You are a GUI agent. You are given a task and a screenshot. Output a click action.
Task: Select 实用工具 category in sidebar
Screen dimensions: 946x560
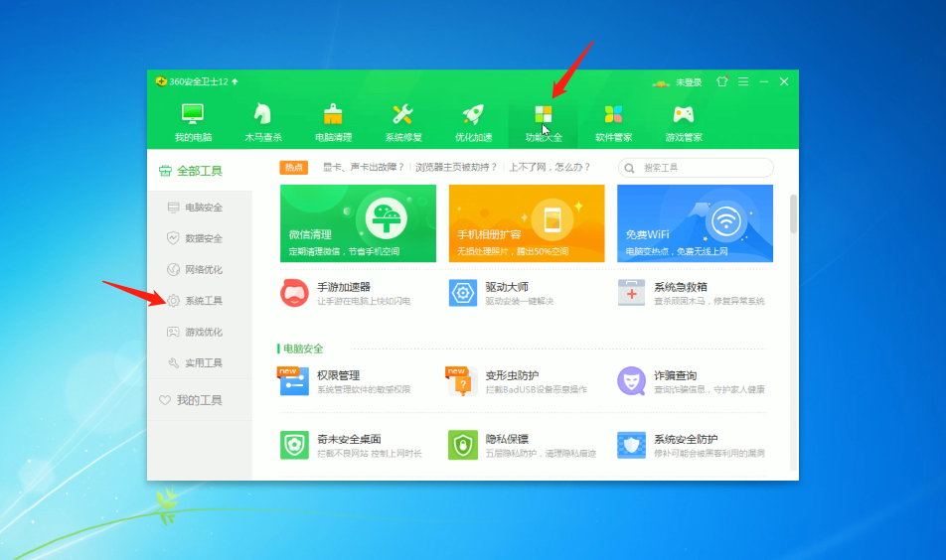200,362
